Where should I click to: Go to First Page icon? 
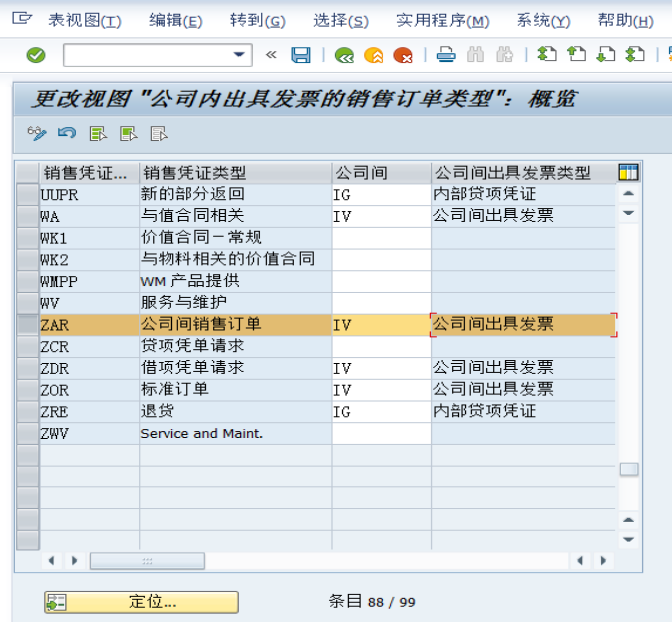(x=547, y=55)
